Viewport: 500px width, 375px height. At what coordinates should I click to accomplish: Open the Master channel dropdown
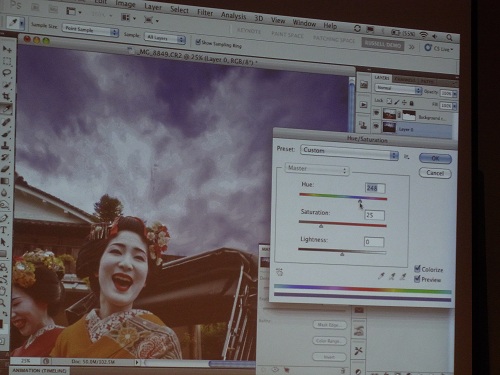click(x=317, y=169)
